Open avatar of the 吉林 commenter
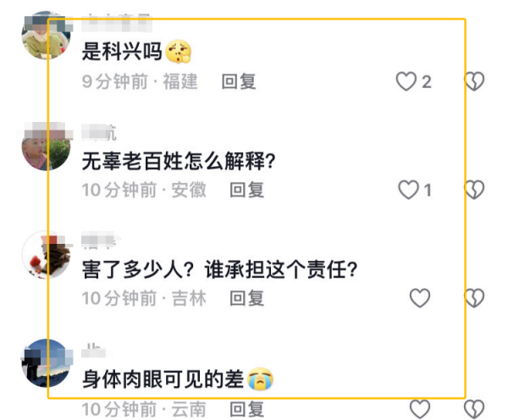Image resolution: width=508 pixels, height=420 pixels. click(x=46, y=255)
